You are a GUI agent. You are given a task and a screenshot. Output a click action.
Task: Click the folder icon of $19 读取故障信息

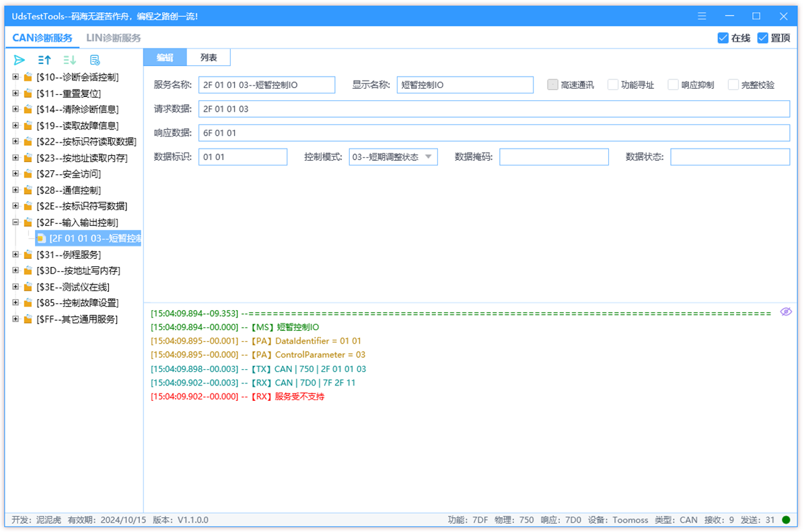pyautogui.click(x=28, y=126)
